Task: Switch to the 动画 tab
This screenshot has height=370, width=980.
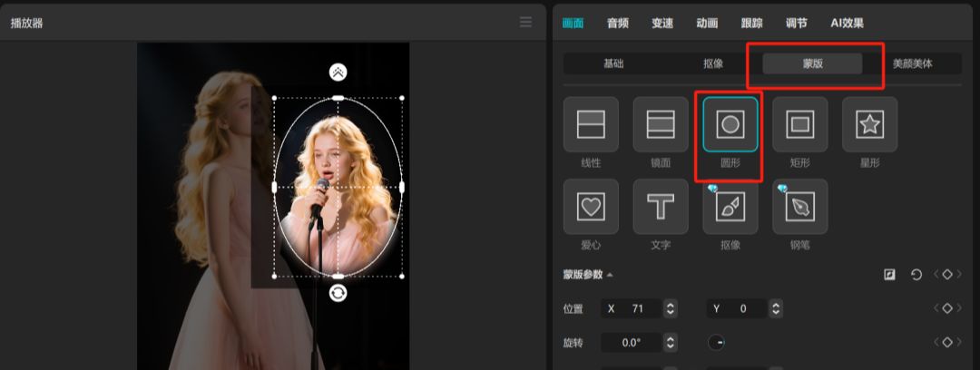Action: tap(707, 24)
